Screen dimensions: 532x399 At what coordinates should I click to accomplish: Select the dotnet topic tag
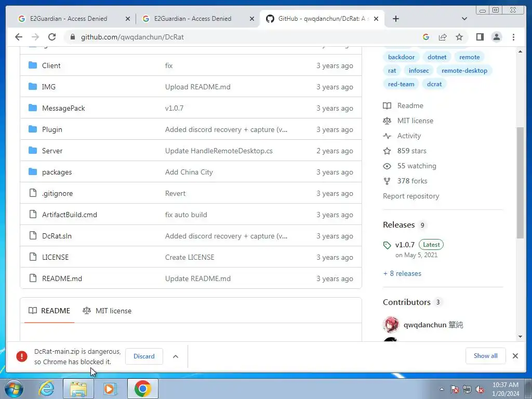[x=437, y=57]
